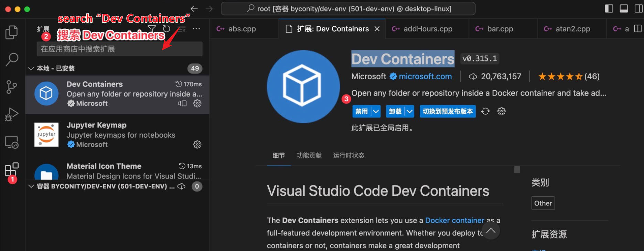The image size is (644, 251).
Task: Clear extension search results icon
Action: (x=181, y=28)
